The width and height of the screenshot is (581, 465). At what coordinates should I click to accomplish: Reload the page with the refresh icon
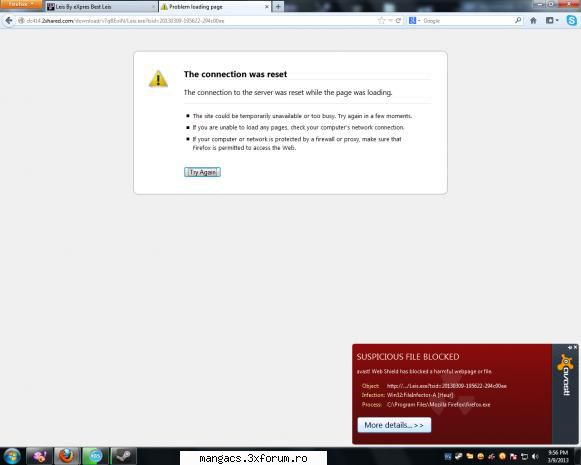click(x=398, y=21)
